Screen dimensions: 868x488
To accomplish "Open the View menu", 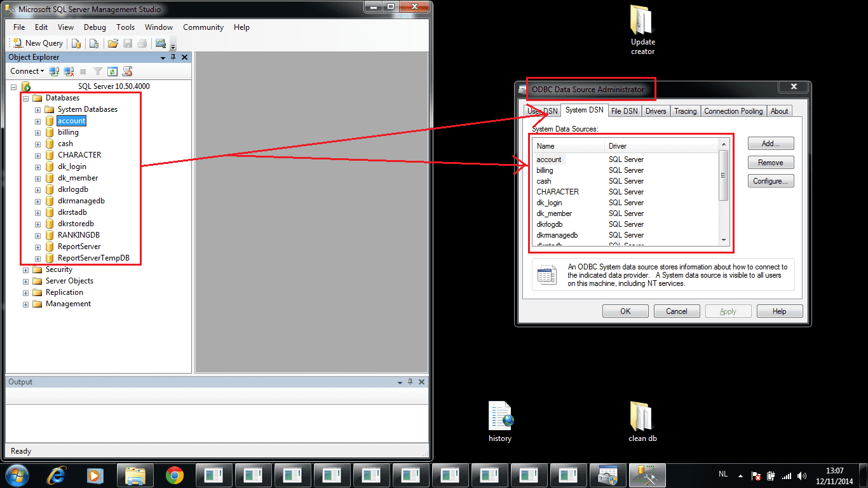I will point(66,27).
